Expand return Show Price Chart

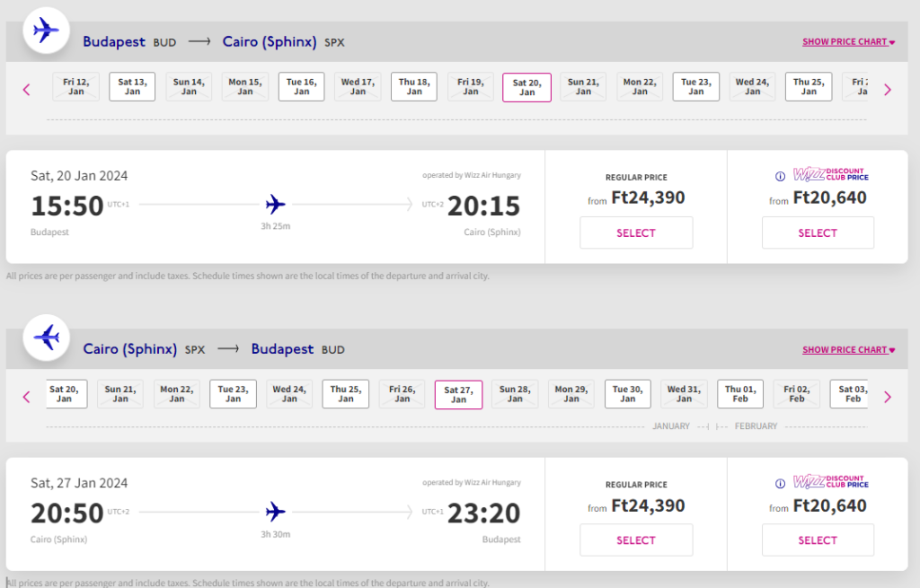(x=848, y=350)
